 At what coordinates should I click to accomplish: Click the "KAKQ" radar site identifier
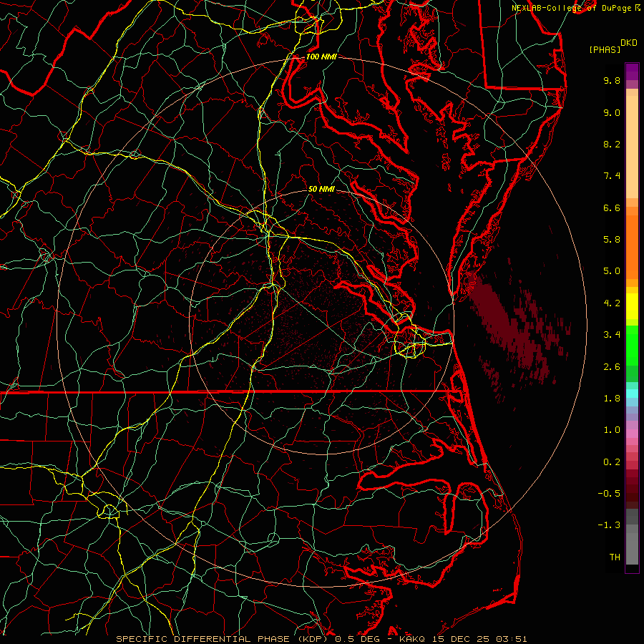pyautogui.click(x=413, y=639)
